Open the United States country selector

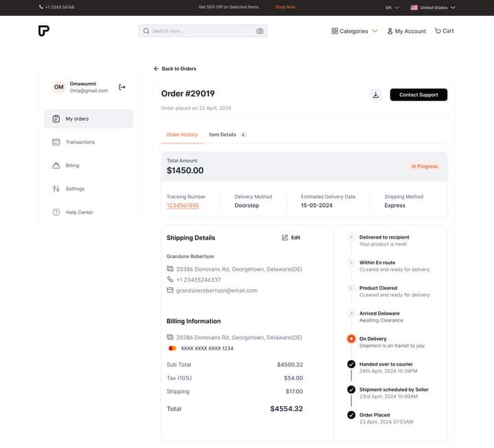tap(433, 8)
